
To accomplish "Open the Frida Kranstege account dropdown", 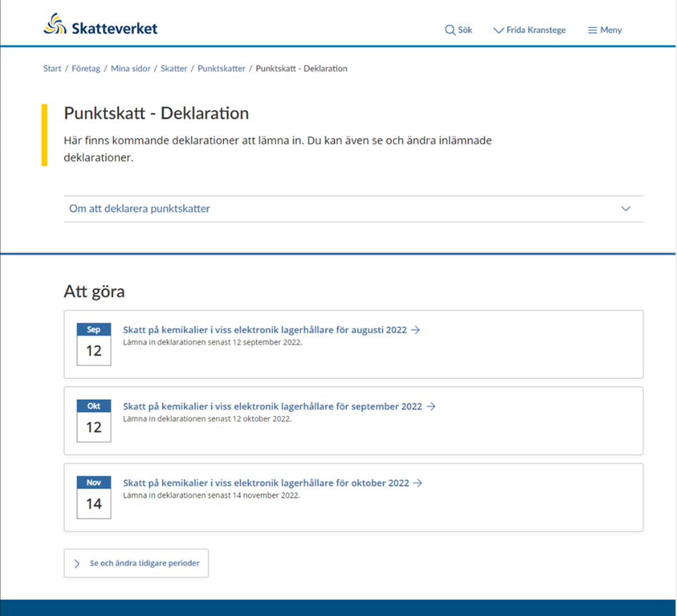I will (x=529, y=30).
